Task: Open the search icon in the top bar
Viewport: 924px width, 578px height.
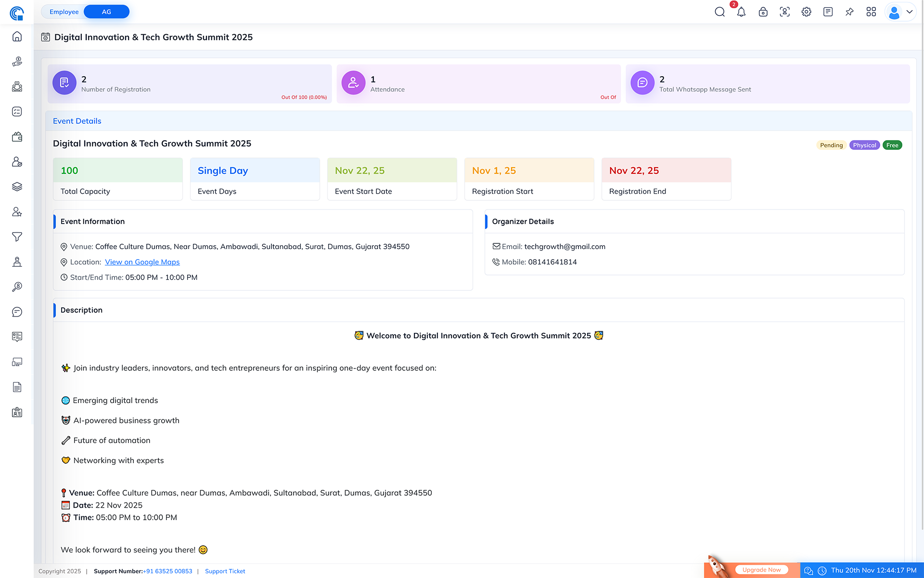Action: (x=719, y=12)
